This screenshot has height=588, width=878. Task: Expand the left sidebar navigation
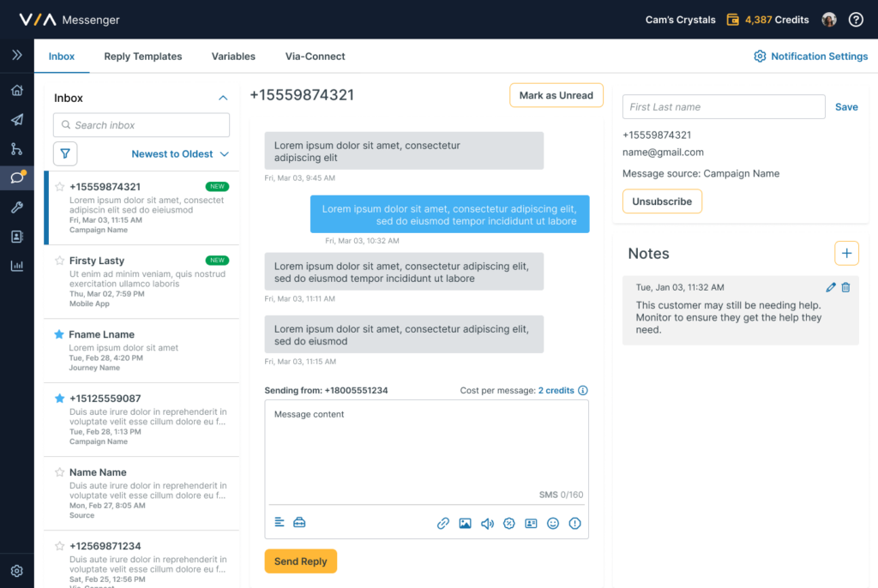click(x=16, y=56)
